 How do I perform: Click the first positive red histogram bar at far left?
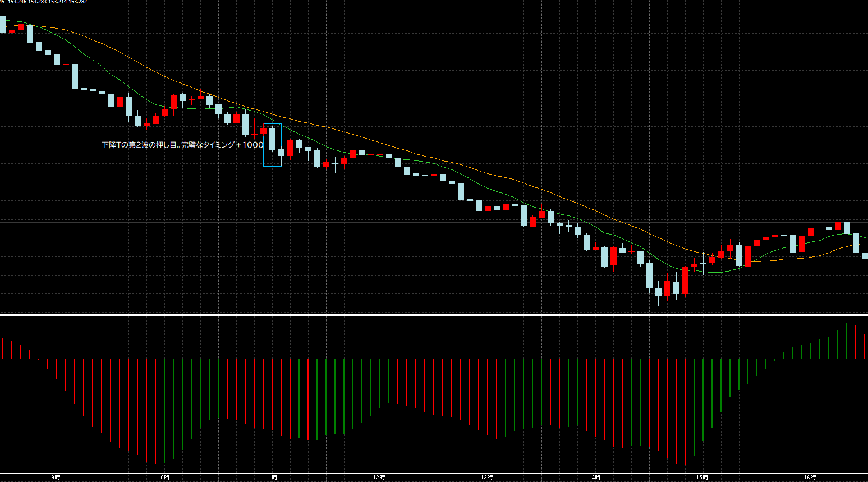point(3,348)
